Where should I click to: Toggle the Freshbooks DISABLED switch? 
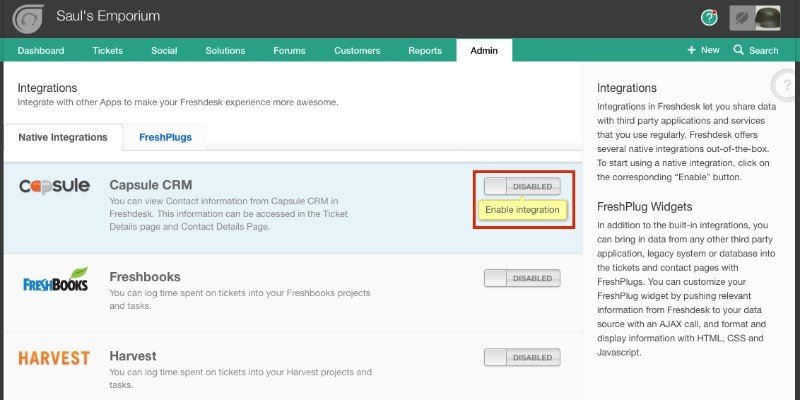pos(522,278)
